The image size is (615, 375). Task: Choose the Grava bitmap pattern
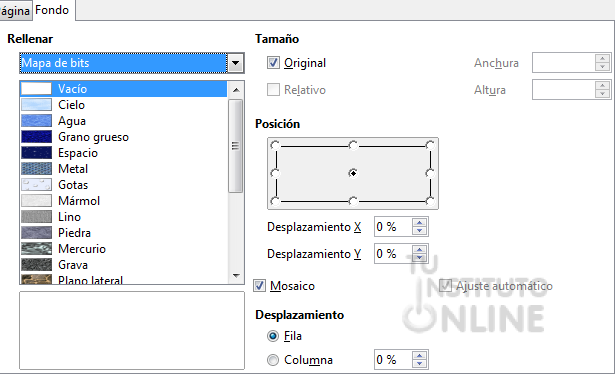point(123,265)
